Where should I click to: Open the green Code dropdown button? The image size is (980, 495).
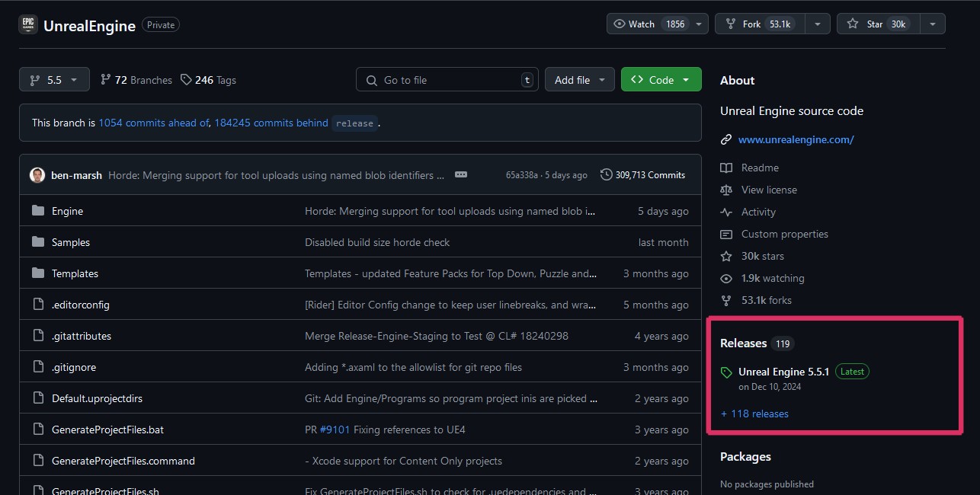click(x=660, y=80)
